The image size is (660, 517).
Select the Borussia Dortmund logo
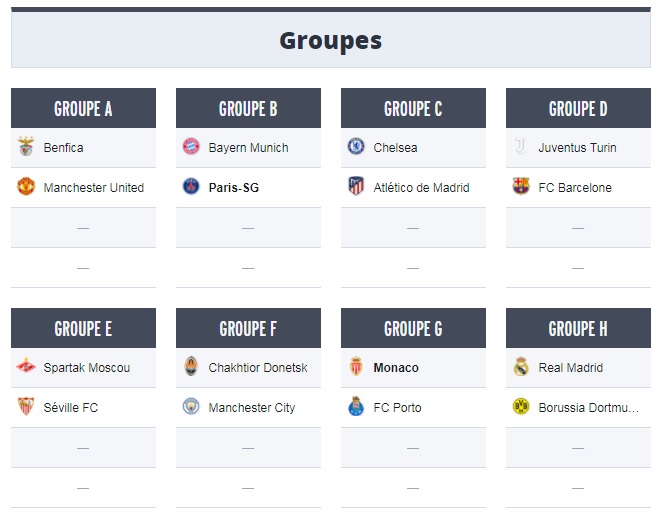(x=521, y=406)
